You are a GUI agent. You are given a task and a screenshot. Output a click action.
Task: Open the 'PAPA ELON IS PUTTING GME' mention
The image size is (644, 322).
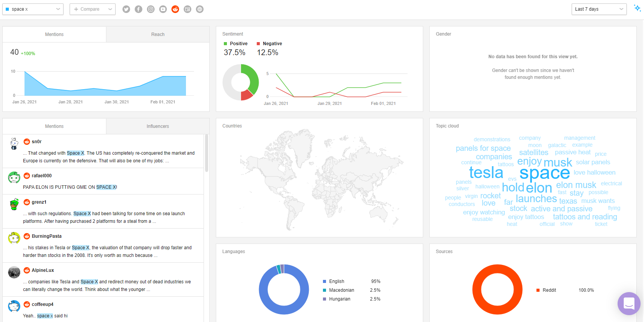pyautogui.click(x=103, y=181)
